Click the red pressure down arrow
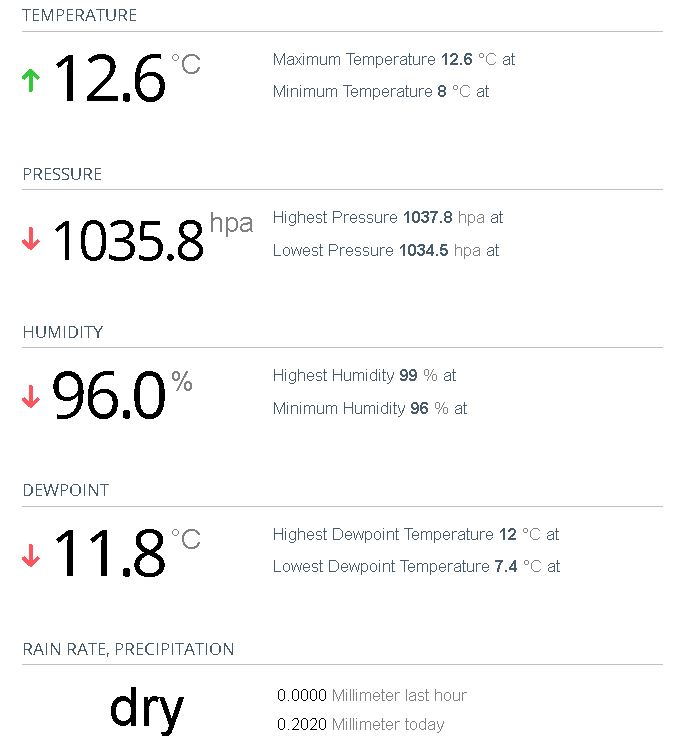Image resolution: width=682 pixels, height=743 pixels. pyautogui.click(x=31, y=239)
